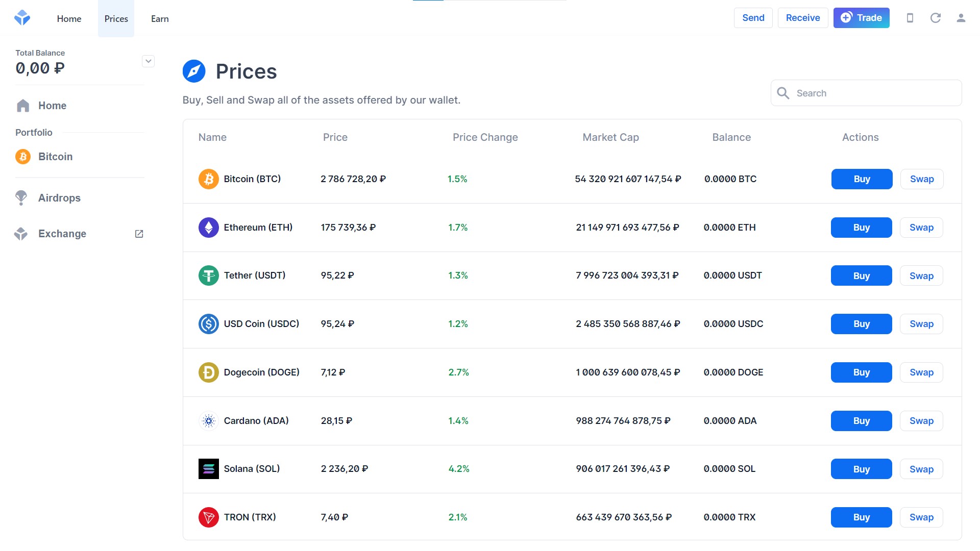This screenshot has width=980, height=551.
Task: Swap Solana (SOL)
Action: pyautogui.click(x=921, y=469)
